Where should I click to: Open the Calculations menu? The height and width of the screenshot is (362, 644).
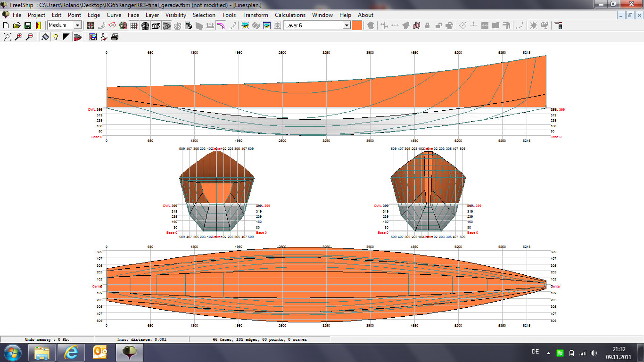[290, 15]
